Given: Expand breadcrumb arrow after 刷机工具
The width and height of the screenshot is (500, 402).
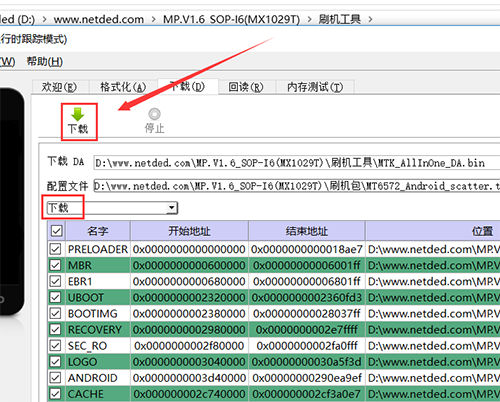Looking at the screenshot, I should (x=370, y=19).
